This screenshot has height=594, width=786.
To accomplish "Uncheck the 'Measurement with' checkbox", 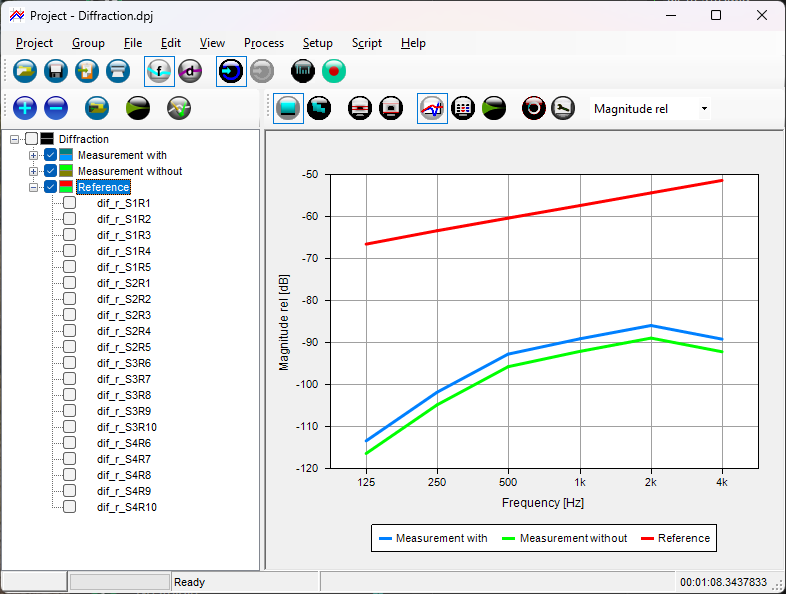I will point(50,155).
